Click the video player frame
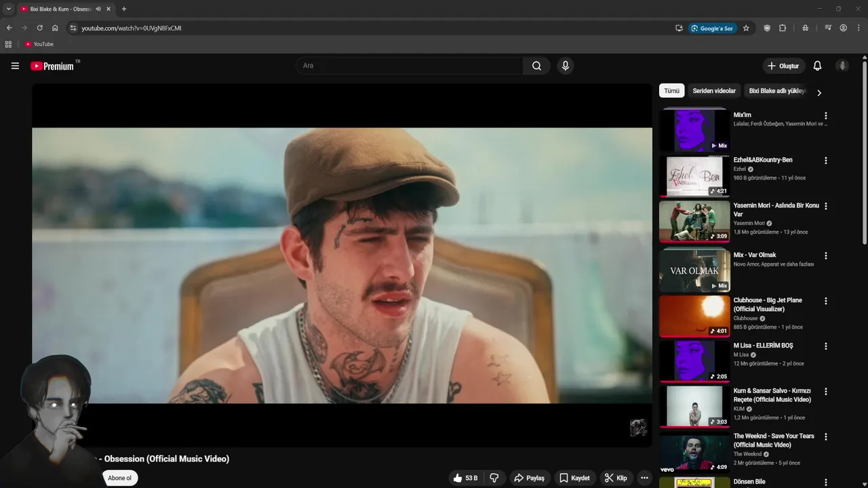 [x=342, y=266]
